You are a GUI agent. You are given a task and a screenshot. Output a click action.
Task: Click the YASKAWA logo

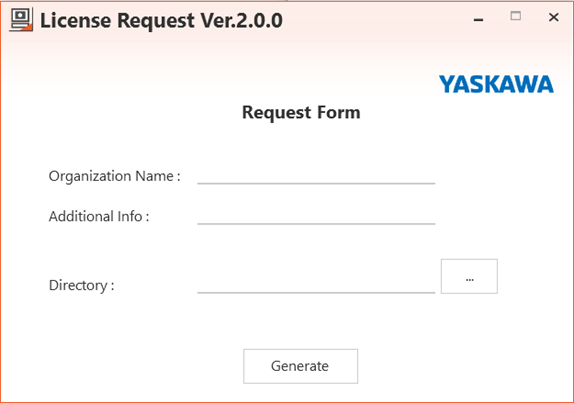coord(496,84)
